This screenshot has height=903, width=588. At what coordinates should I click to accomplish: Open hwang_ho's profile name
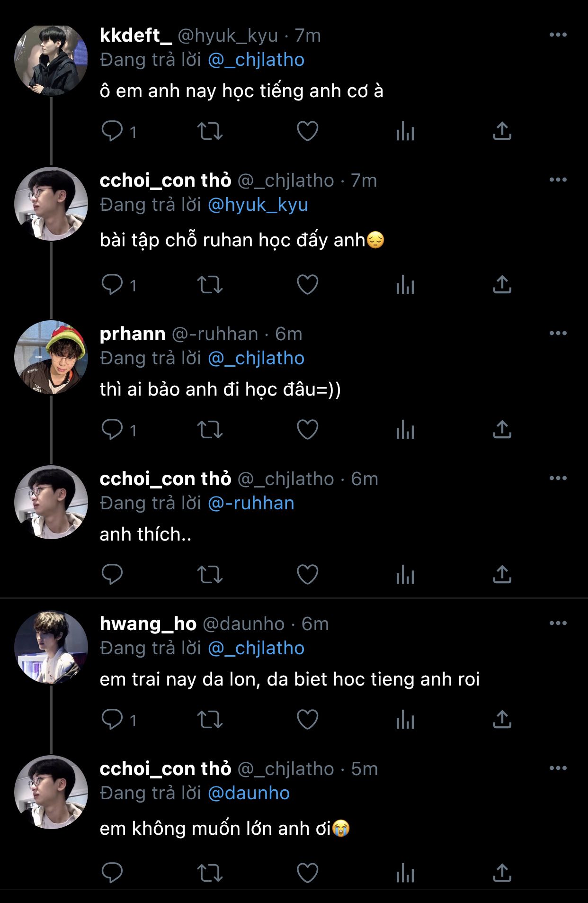pos(148,624)
